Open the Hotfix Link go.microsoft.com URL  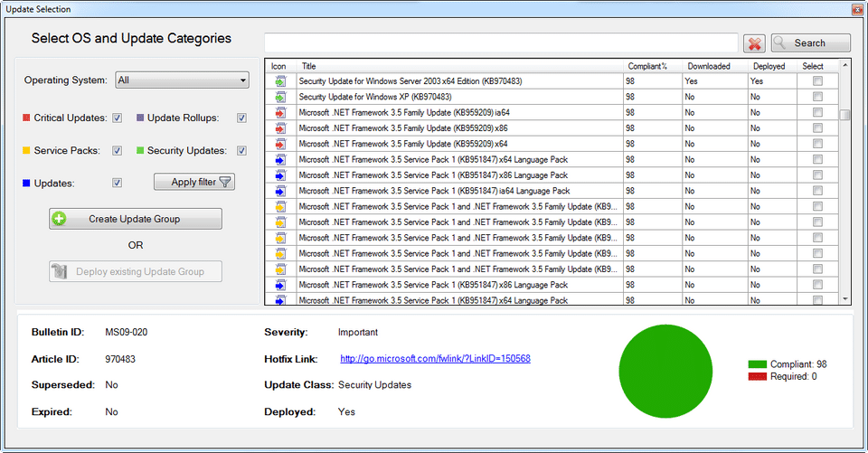click(x=435, y=358)
